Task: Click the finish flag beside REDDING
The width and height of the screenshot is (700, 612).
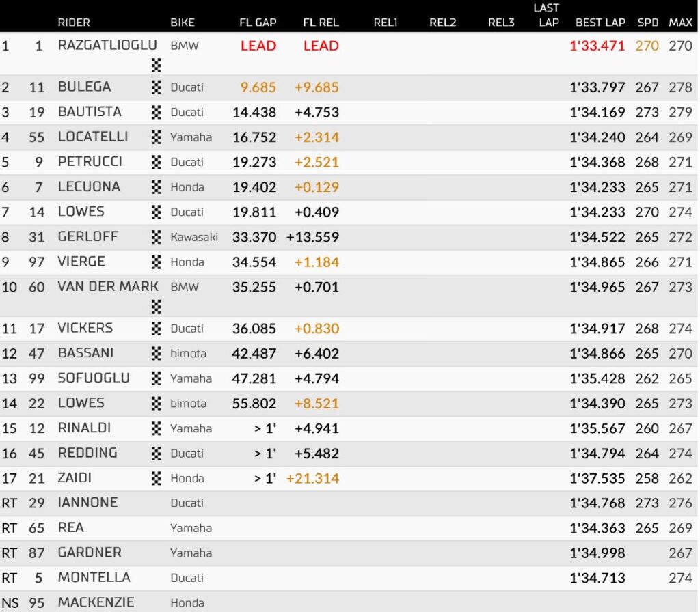Action: point(156,454)
